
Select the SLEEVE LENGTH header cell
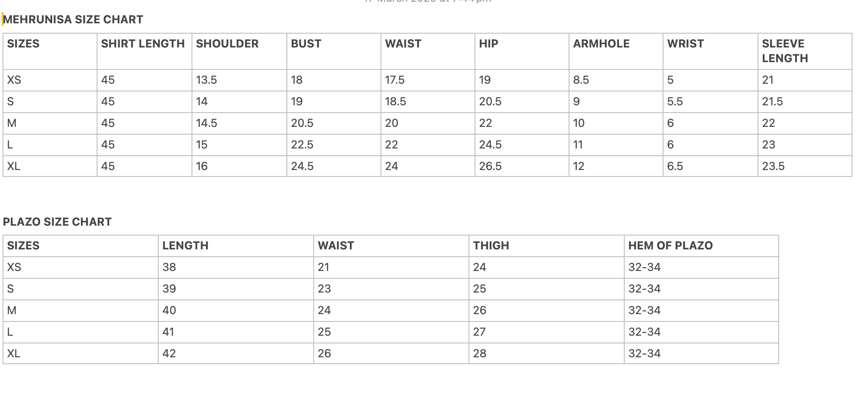[805, 51]
